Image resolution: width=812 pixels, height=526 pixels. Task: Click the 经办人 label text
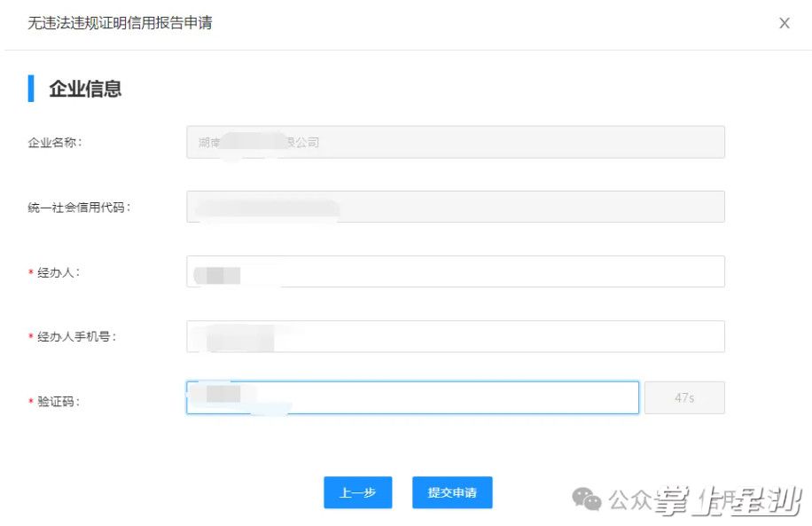pyautogui.click(x=59, y=273)
